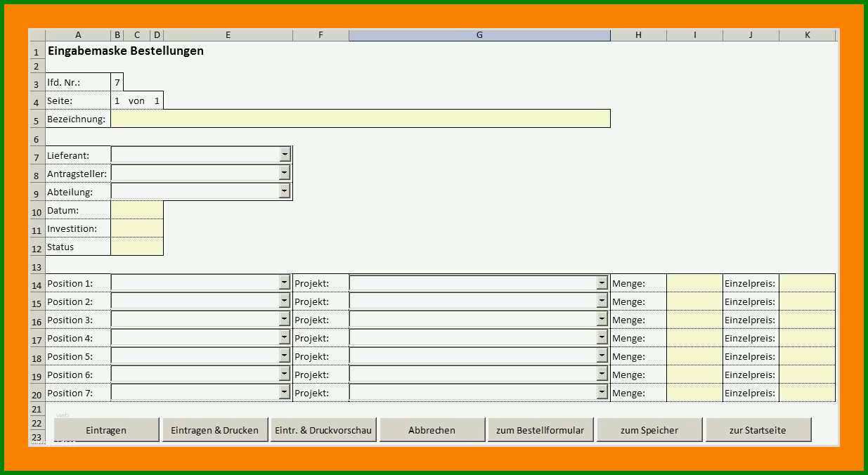Click the lfd. Nr. value cell showing 7
868x475 pixels.
point(117,82)
